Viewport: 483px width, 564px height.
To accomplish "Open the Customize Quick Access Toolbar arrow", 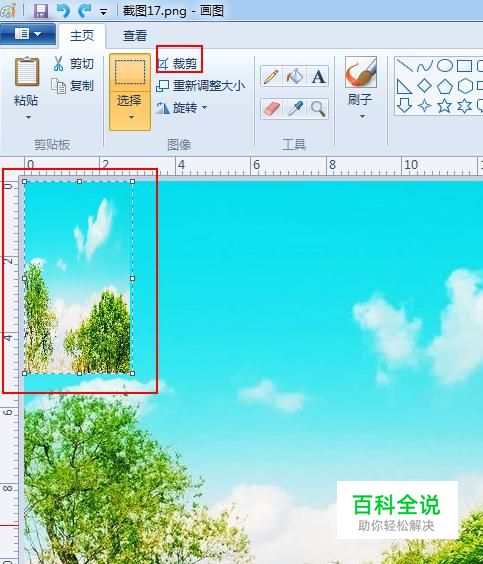I will [104, 12].
